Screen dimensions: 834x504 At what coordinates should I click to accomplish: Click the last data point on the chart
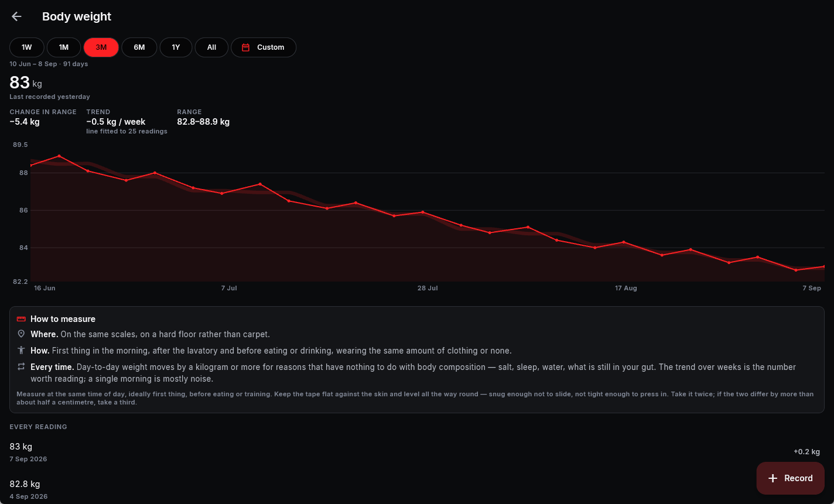coord(825,266)
